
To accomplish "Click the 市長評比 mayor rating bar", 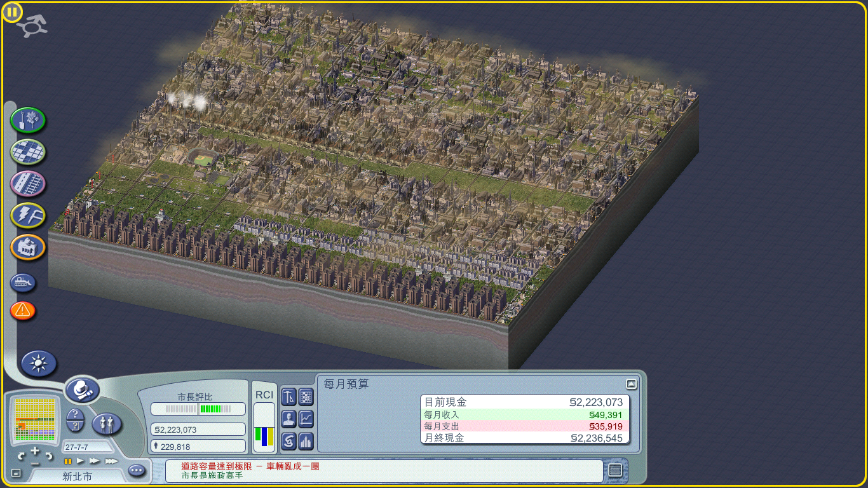I will point(198,409).
